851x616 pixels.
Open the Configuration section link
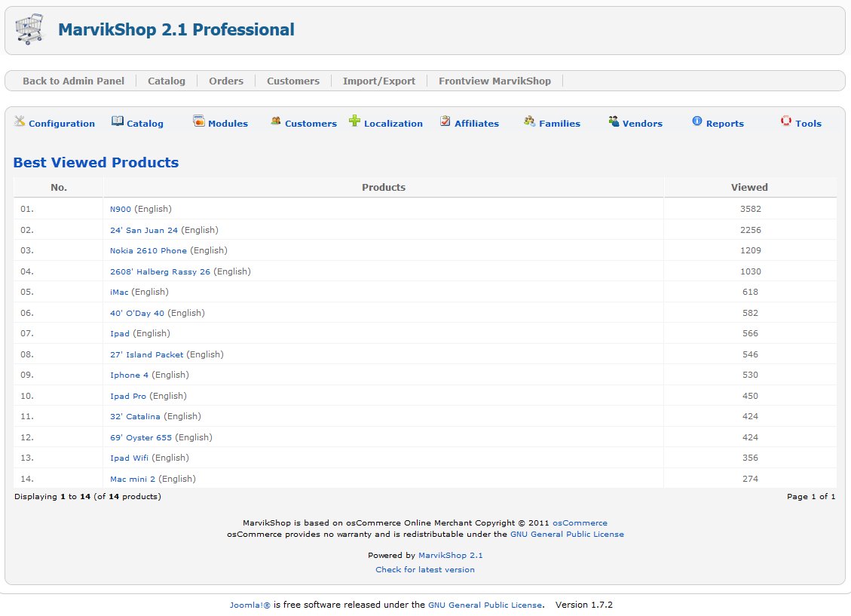(x=62, y=124)
